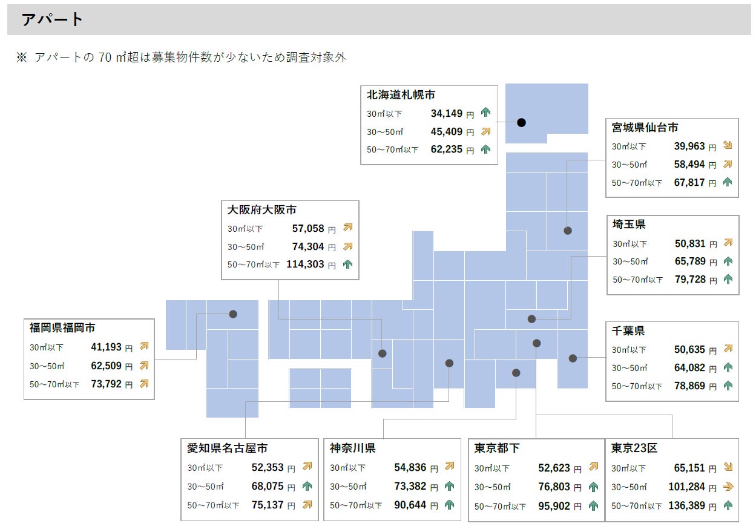This screenshot has height=532, width=756.
Task: Click the up arrow beside 73,382 円
Action: (x=449, y=486)
